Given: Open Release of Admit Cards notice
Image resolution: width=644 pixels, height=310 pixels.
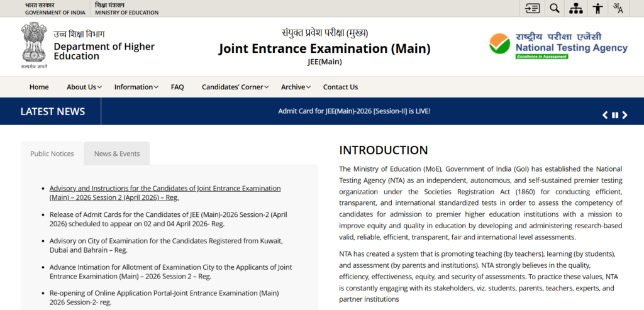Looking at the screenshot, I should pos(169,219).
